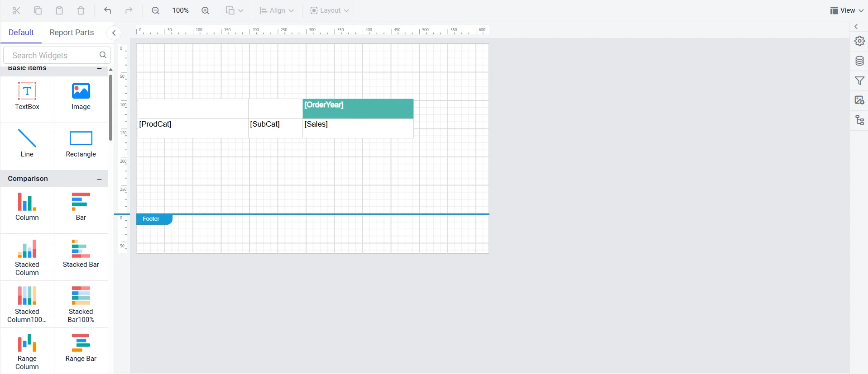Switch to the Report Parts tab
Viewport: 868px width, 374px height.
72,33
